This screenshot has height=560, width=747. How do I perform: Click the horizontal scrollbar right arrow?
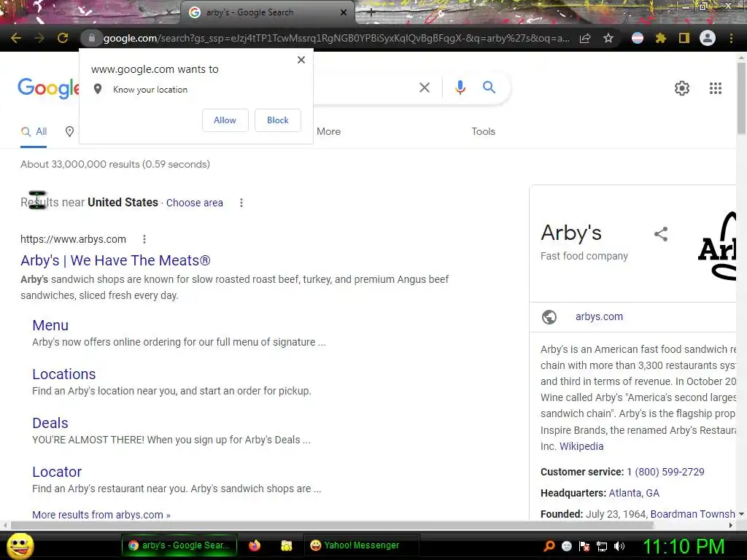[731, 525]
